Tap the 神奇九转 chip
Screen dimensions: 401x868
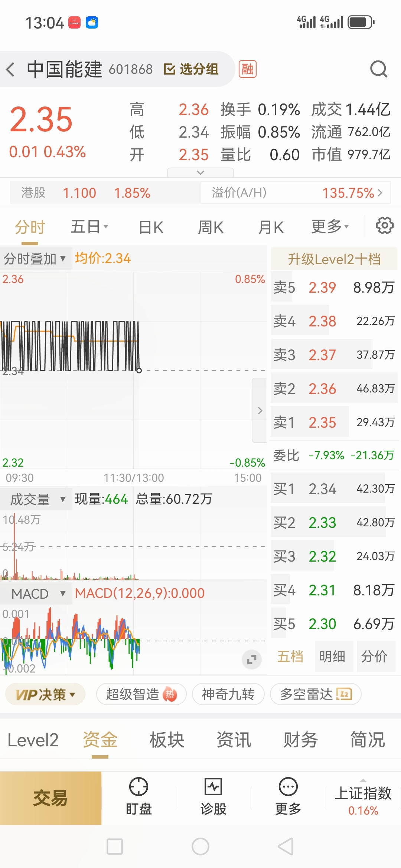coord(228,694)
